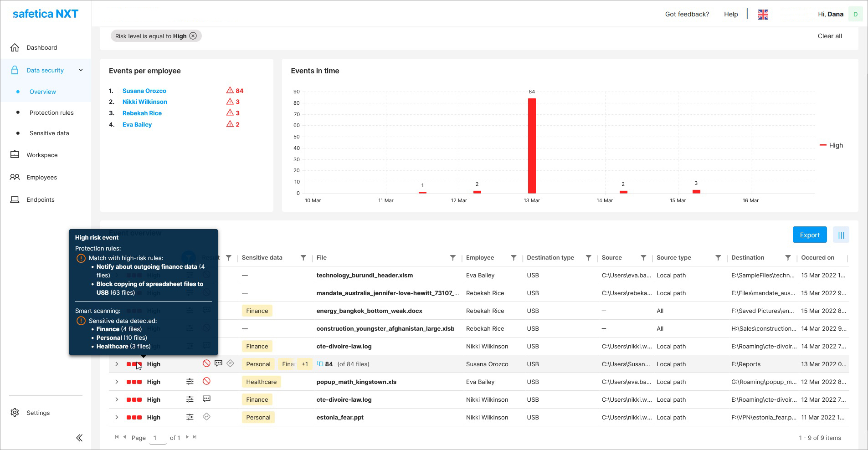Screen dimensions: 868x450
Task: Click filter icon on Destination column
Action: pos(788,258)
